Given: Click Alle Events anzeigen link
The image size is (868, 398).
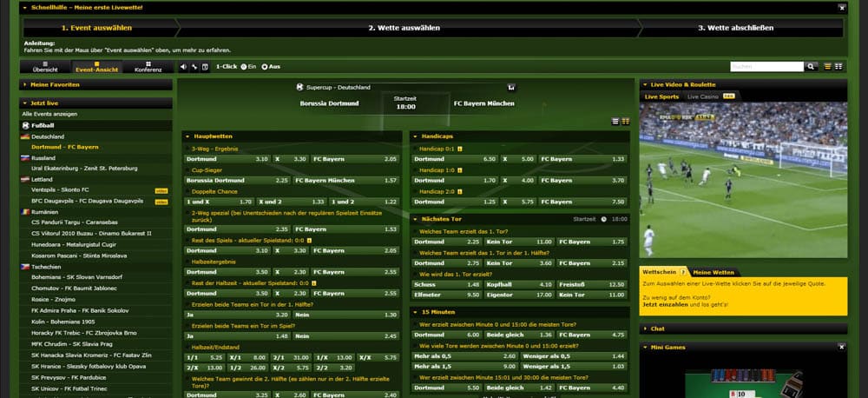Looking at the screenshot, I should [49, 114].
